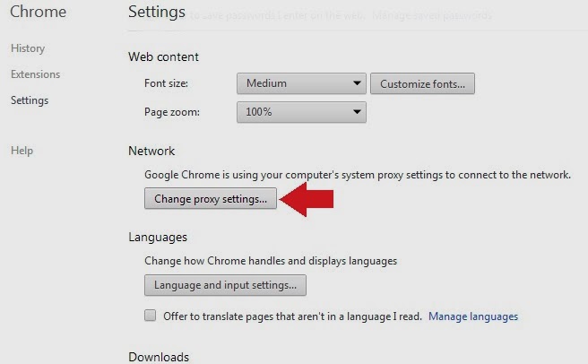Click the Settings page title
Image resolution: width=588 pixels, height=364 pixels.
coord(156,12)
